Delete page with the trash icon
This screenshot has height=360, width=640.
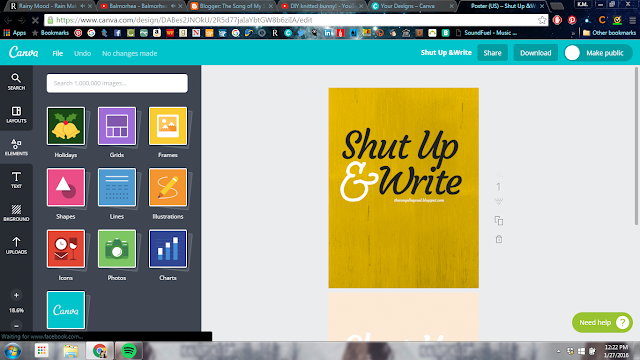[499, 239]
